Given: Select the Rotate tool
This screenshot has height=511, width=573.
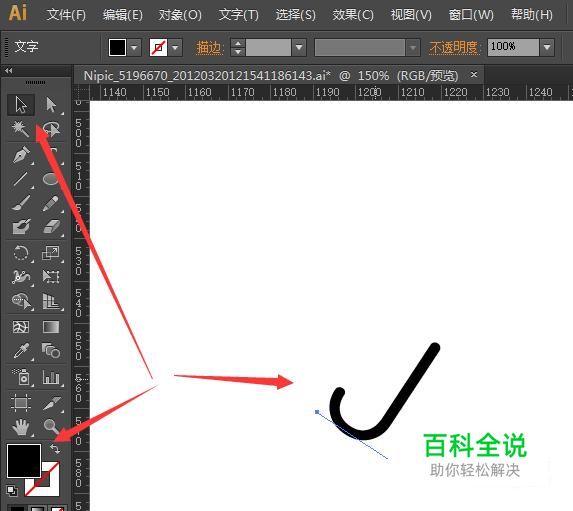Looking at the screenshot, I should [x=20, y=253].
